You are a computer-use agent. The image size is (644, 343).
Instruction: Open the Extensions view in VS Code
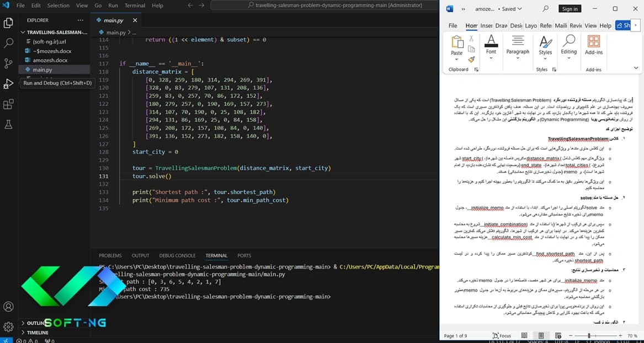pyautogui.click(x=8, y=104)
